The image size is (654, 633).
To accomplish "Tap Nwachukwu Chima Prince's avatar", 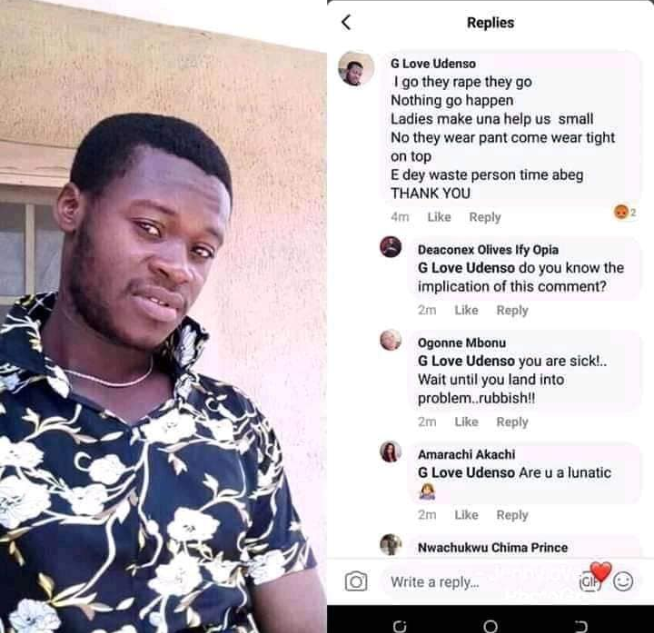I will 391,544.
